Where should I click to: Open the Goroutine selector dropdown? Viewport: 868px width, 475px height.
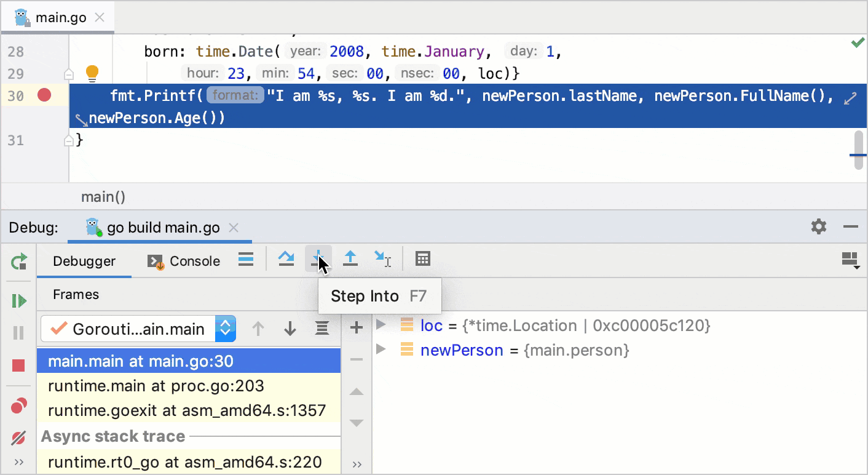tap(225, 329)
